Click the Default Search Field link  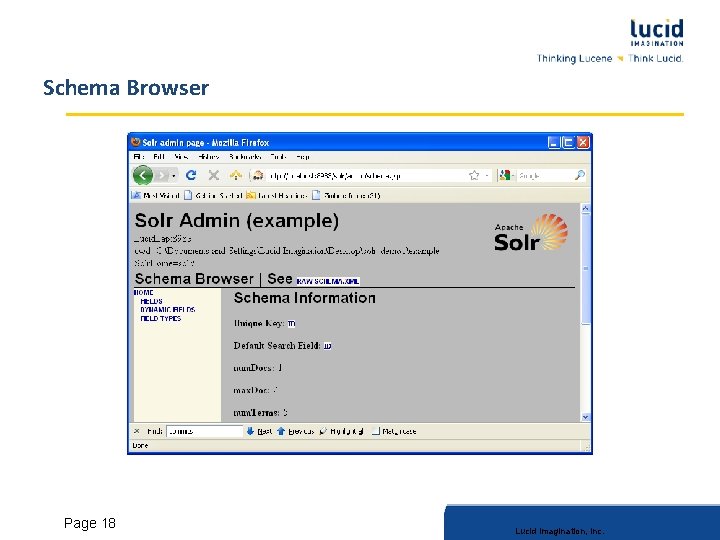327,346
